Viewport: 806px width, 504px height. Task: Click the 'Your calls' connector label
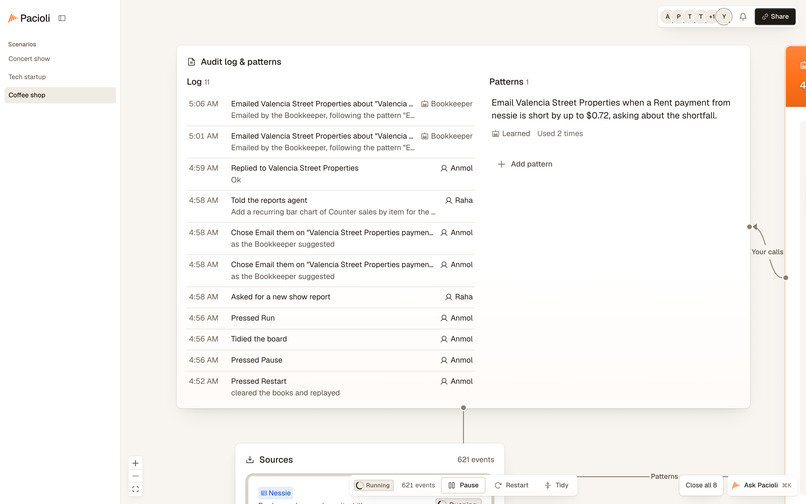pos(767,252)
